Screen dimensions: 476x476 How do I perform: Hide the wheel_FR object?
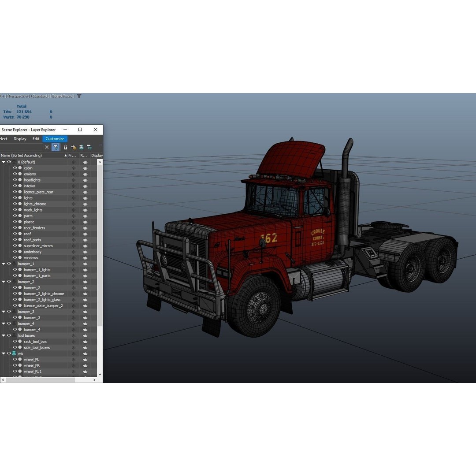click(x=15, y=365)
